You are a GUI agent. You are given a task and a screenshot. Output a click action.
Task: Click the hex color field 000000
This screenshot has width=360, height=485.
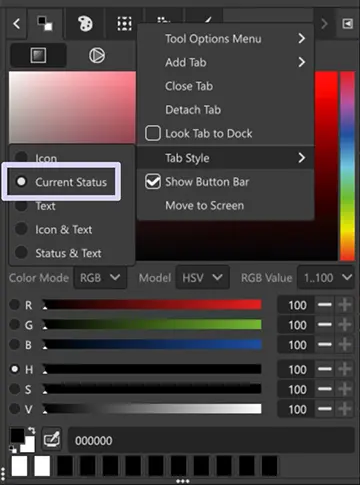[x=211, y=440]
